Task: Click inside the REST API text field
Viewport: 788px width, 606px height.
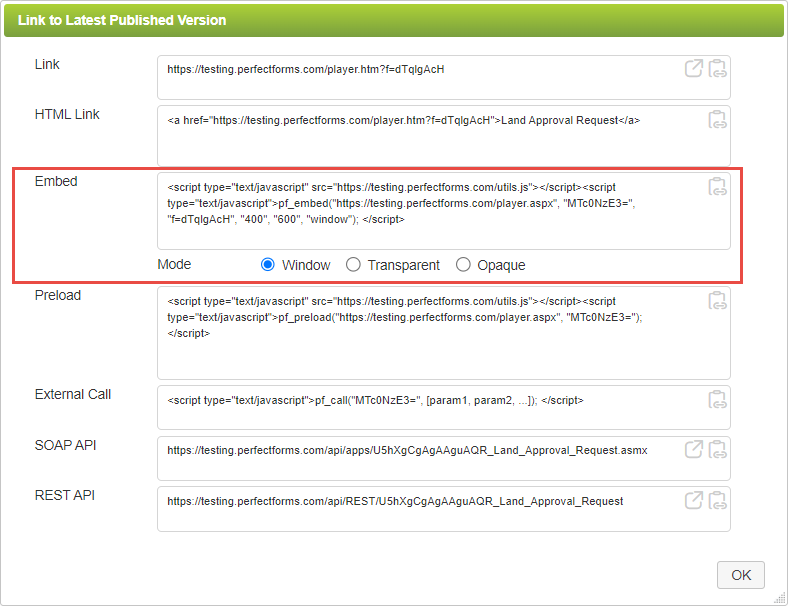Action: tap(444, 509)
